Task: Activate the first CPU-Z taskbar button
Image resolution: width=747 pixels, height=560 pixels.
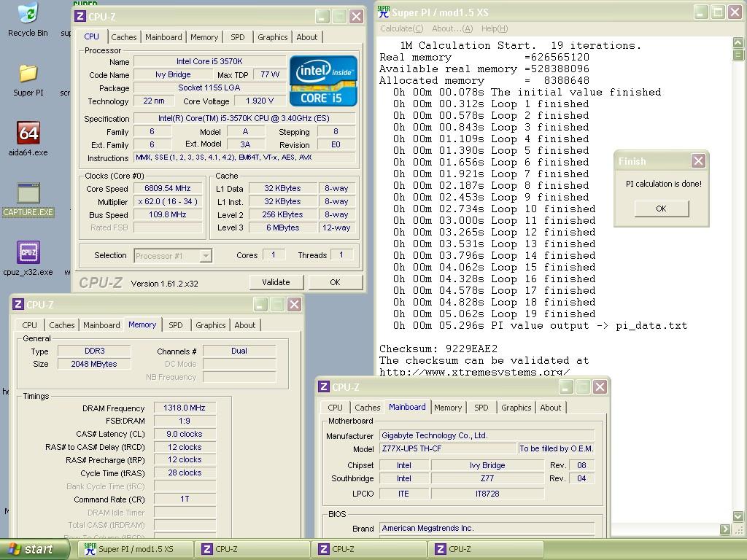Action: tap(252, 550)
